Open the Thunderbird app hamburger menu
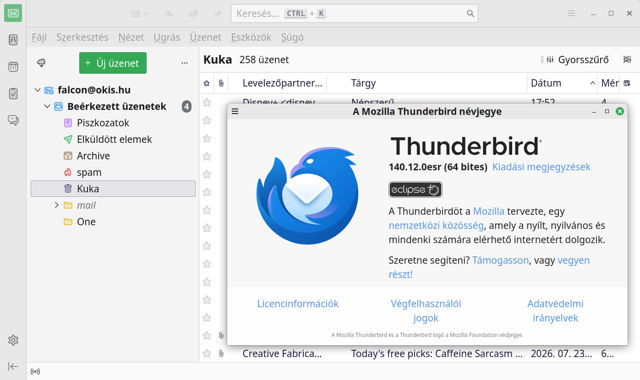 [571, 13]
